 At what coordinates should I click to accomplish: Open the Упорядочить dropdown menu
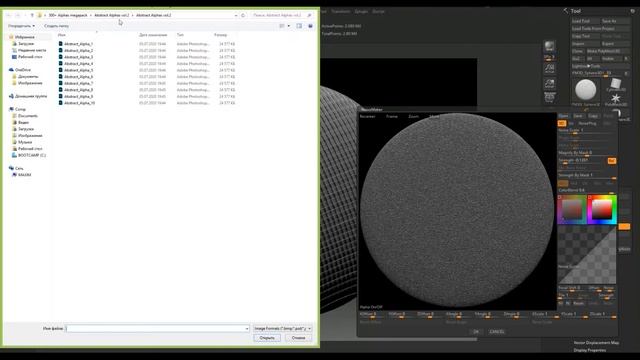tap(21, 26)
